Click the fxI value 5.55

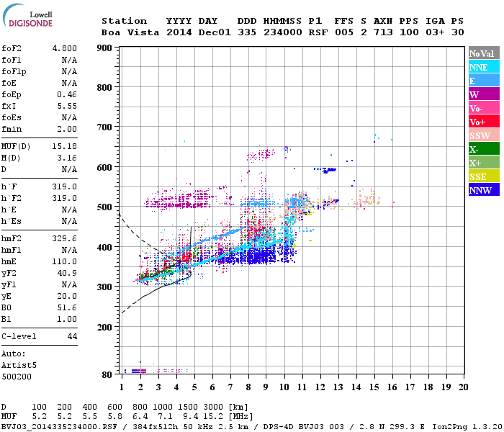click(x=67, y=107)
